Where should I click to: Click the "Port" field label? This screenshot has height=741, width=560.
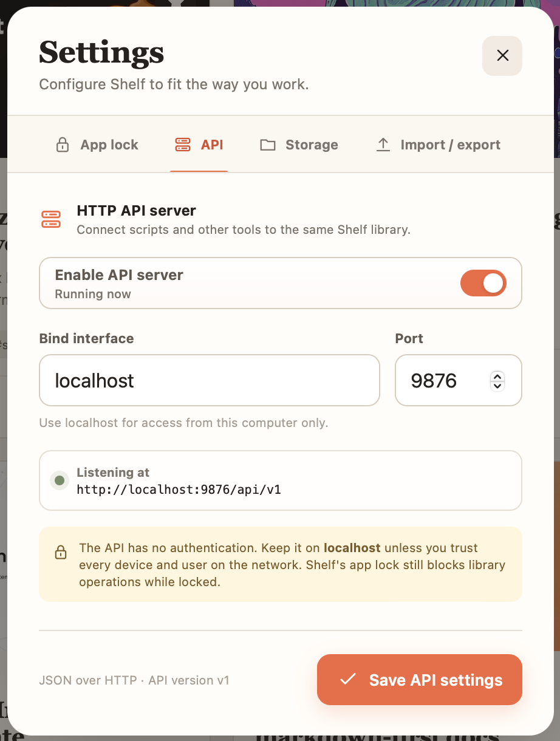pos(409,339)
